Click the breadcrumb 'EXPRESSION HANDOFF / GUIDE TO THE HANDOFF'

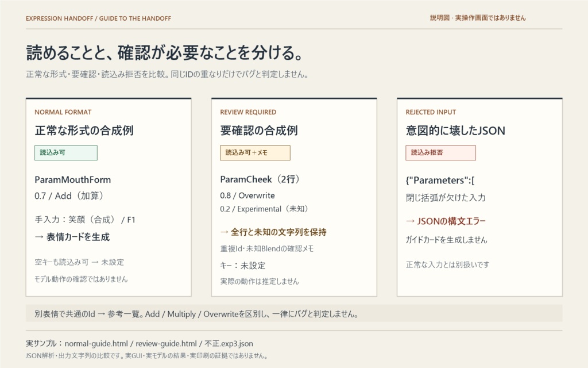click(x=98, y=18)
